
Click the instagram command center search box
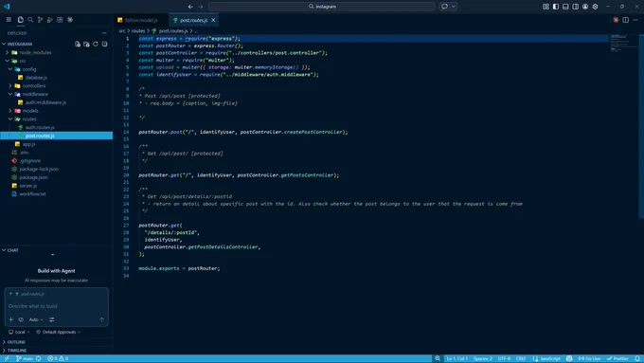tap(322, 7)
